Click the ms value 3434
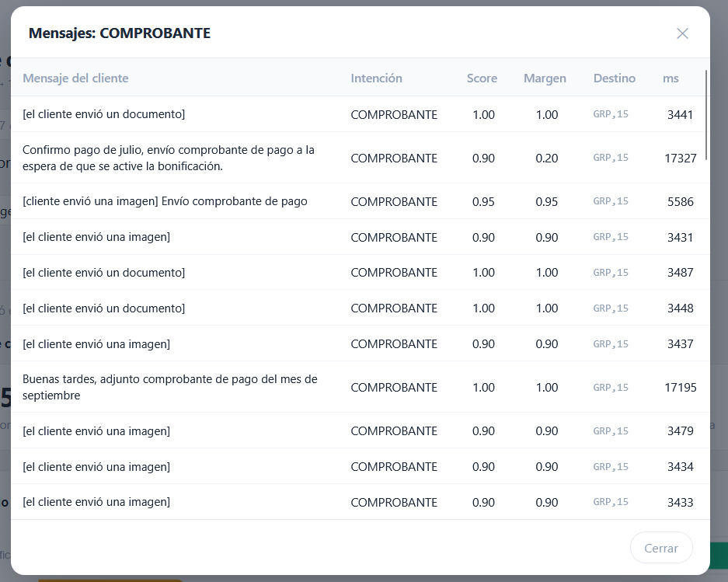Image resolution: width=728 pixels, height=582 pixels. click(x=680, y=466)
